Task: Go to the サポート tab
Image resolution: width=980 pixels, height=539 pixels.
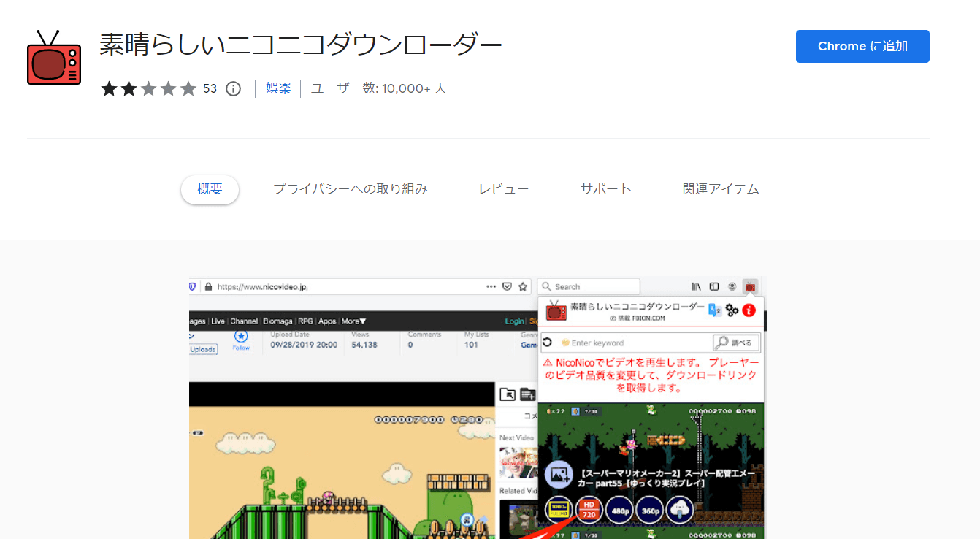Action: 606,189
